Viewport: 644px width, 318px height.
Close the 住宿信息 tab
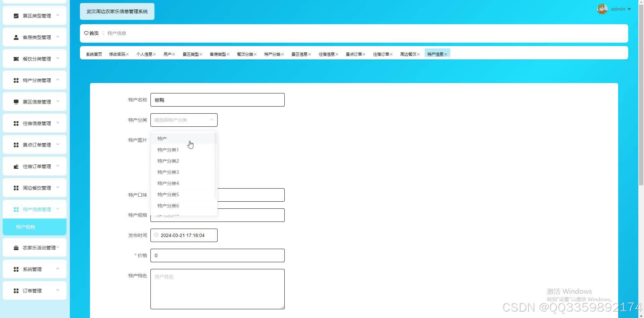coord(337,54)
